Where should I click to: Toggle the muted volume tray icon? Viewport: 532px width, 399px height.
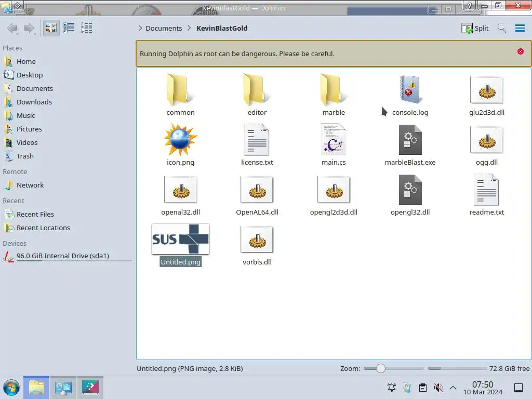click(438, 388)
